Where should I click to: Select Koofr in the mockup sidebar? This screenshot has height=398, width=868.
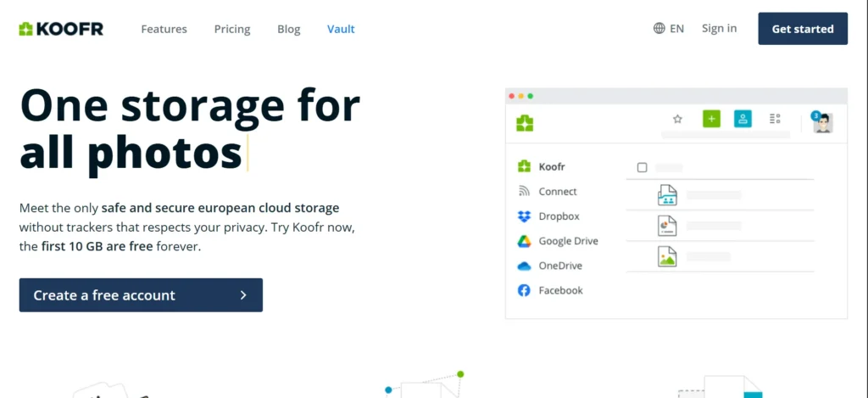(x=541, y=166)
